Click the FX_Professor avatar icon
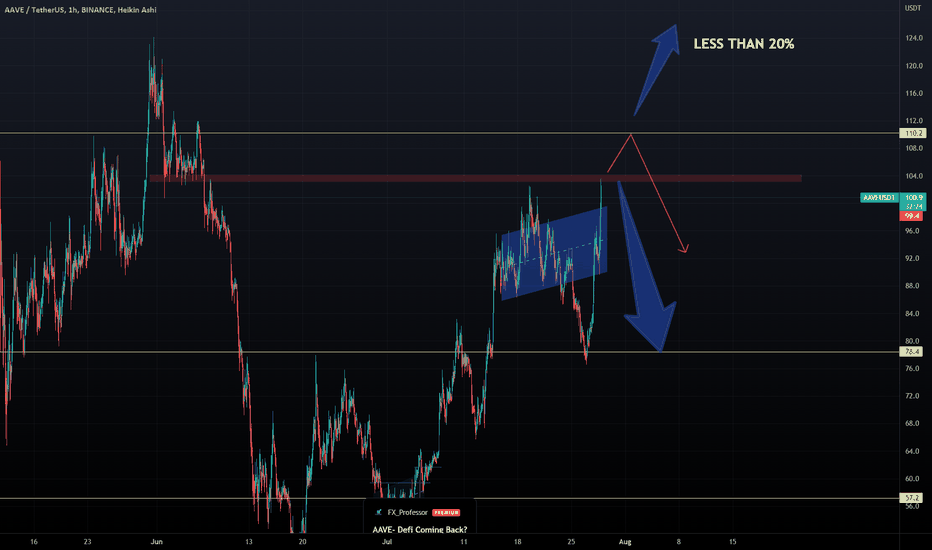 379,512
